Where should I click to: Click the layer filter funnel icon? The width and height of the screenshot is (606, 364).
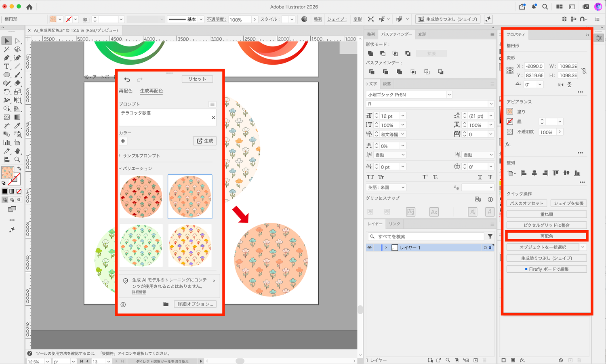point(490,236)
